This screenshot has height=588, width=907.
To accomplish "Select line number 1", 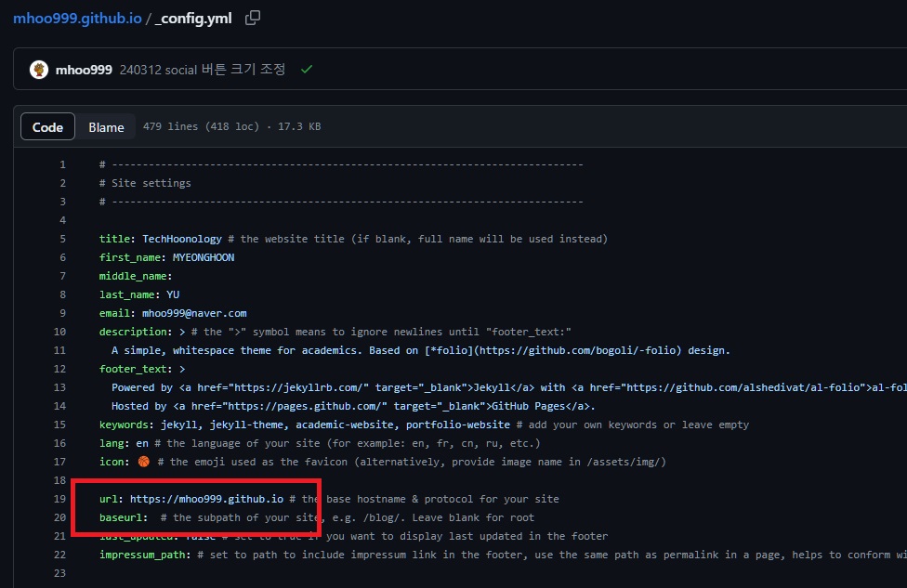I will point(62,164).
